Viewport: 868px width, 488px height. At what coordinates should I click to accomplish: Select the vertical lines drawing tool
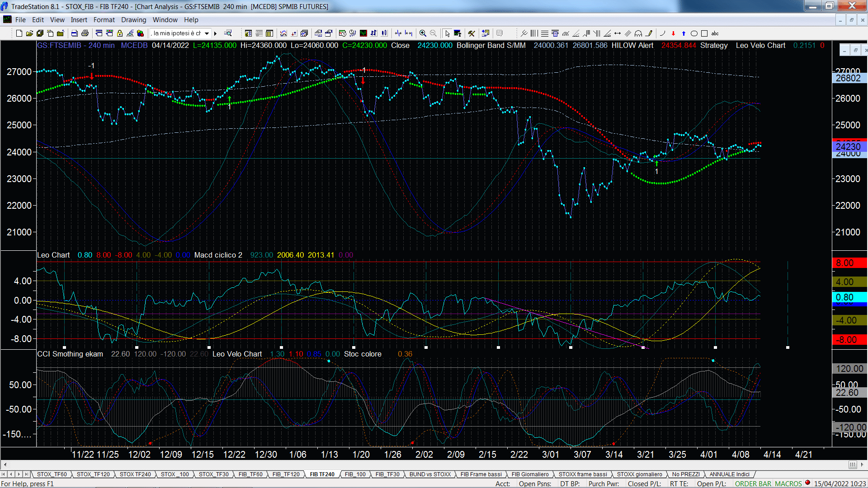534,33
